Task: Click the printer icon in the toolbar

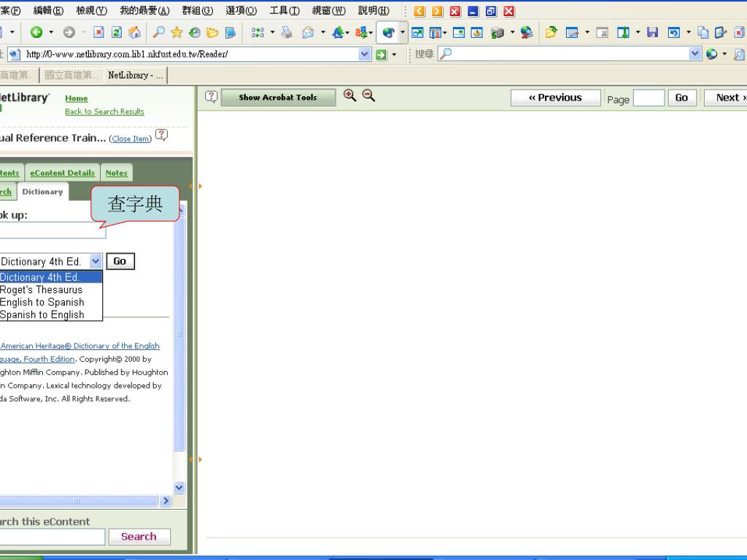Action: point(287,32)
